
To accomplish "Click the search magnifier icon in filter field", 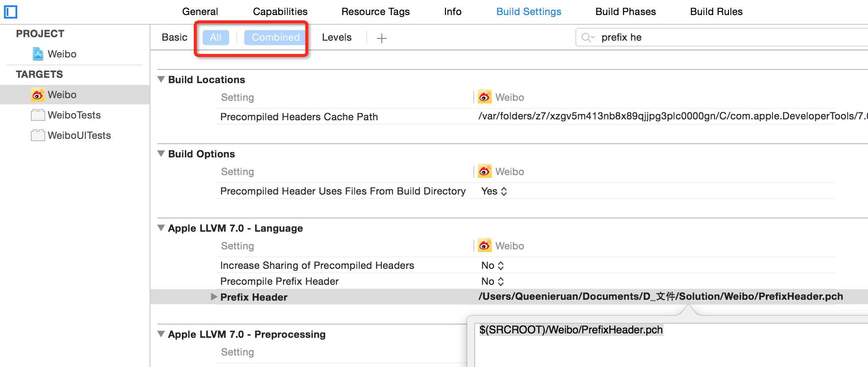I will click(588, 38).
